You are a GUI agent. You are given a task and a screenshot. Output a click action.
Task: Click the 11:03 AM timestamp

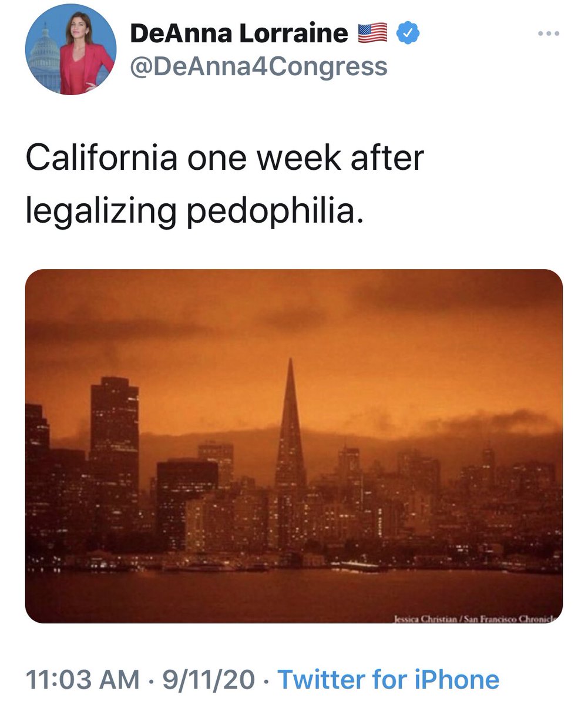point(83,680)
